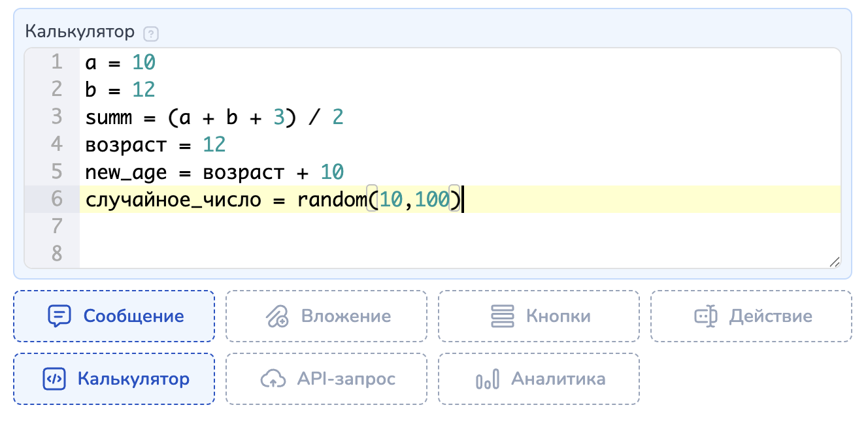The height and width of the screenshot is (435, 868).
Task: Add a Сообщение block
Action: click(114, 317)
